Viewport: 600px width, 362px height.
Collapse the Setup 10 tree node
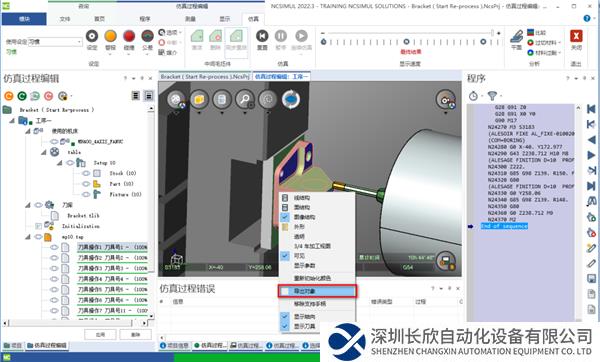(60, 163)
